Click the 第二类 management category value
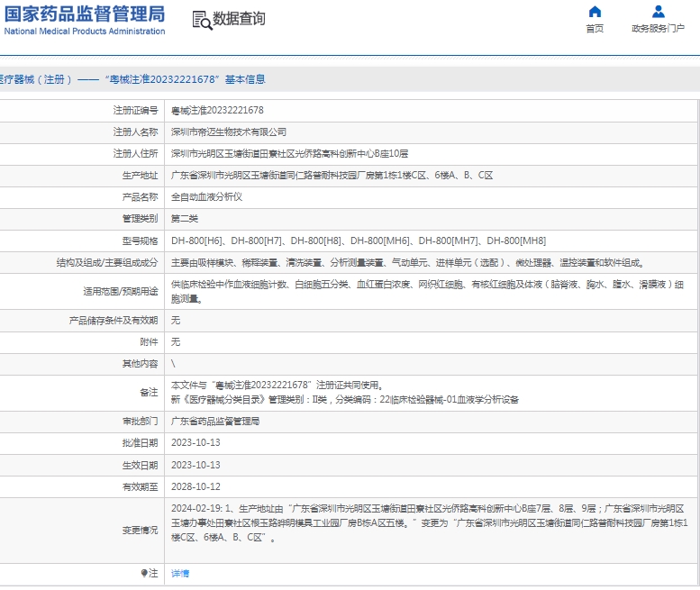Viewport: 700px width, 590px height. (x=185, y=219)
